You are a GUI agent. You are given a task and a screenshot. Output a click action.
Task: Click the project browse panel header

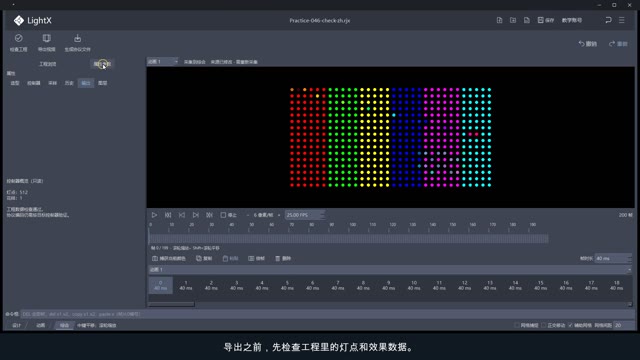click(x=47, y=64)
